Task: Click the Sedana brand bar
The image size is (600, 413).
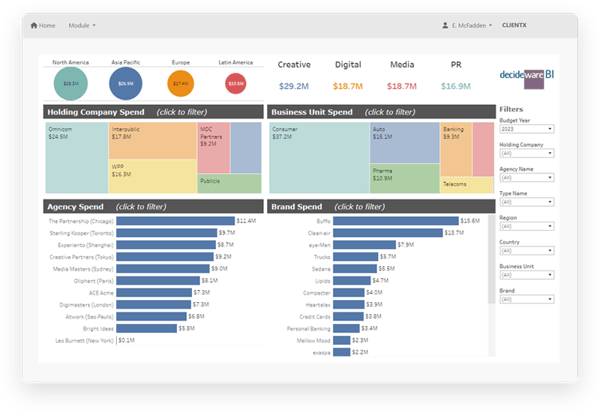Action: point(355,269)
